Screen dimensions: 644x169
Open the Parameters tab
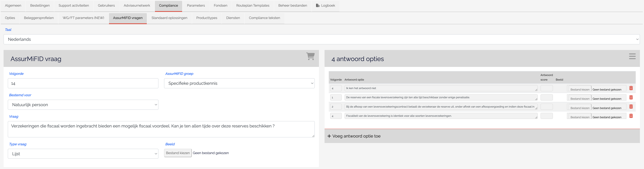(x=196, y=5)
